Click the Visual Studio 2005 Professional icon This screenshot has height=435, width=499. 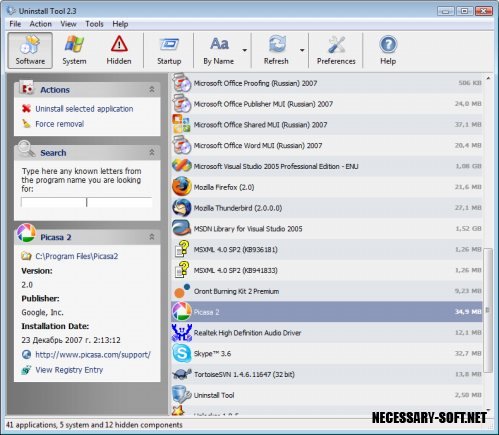(182, 166)
